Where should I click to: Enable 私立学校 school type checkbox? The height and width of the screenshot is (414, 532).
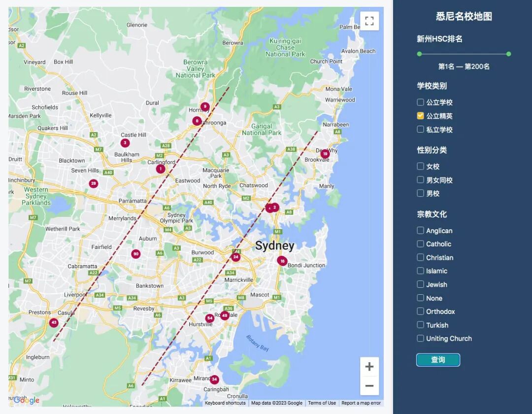[x=420, y=129]
